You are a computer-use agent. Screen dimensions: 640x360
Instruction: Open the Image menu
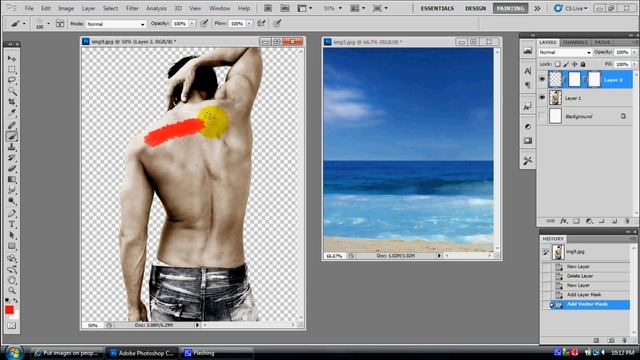click(66, 8)
